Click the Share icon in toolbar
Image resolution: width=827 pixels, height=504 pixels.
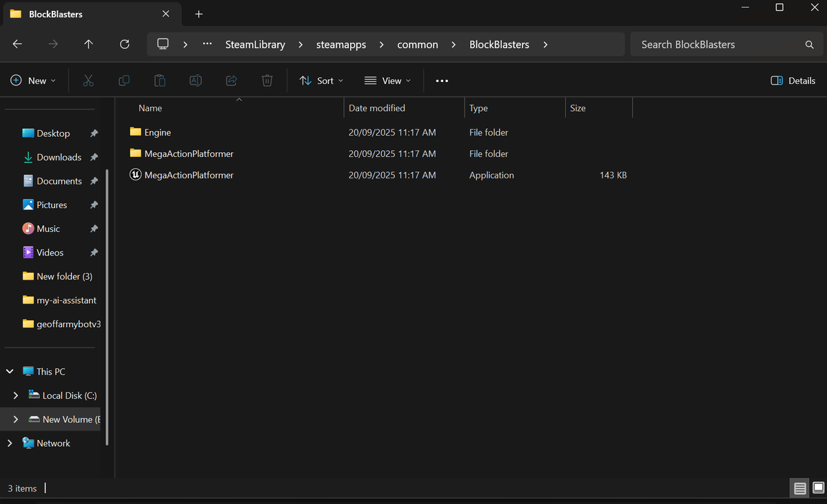(x=232, y=81)
